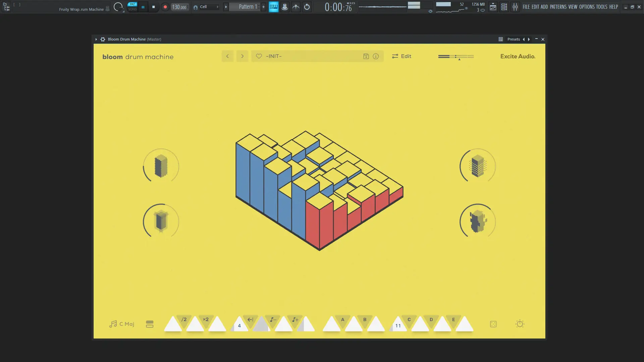Favorite the -INIT- preset with heart

click(x=259, y=56)
